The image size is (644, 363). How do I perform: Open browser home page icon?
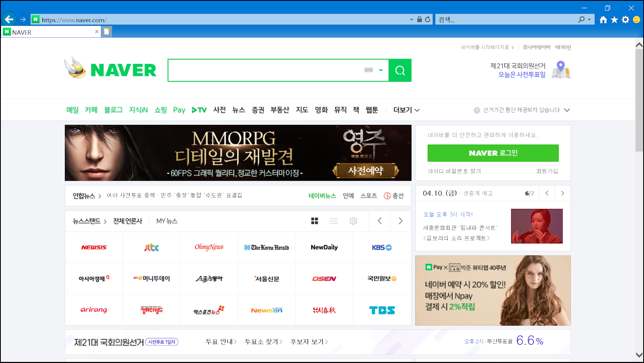click(603, 20)
